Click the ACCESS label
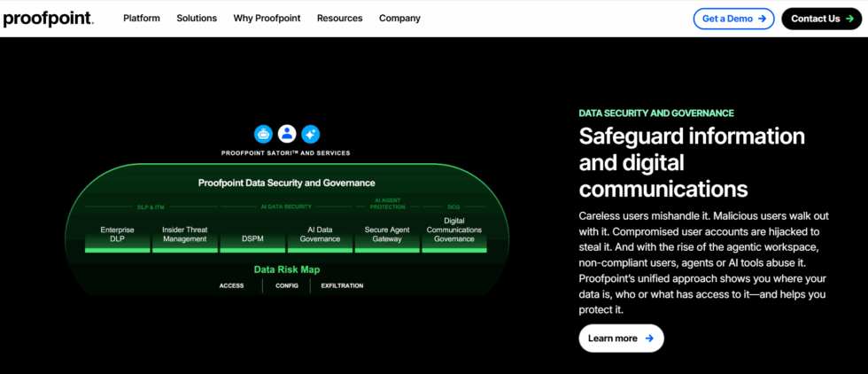 (x=231, y=286)
